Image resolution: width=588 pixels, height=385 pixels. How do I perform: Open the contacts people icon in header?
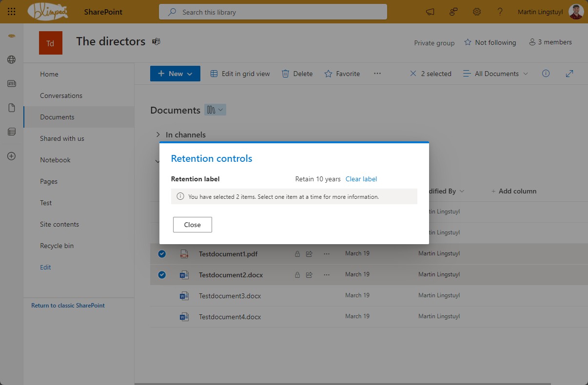pyautogui.click(x=453, y=12)
